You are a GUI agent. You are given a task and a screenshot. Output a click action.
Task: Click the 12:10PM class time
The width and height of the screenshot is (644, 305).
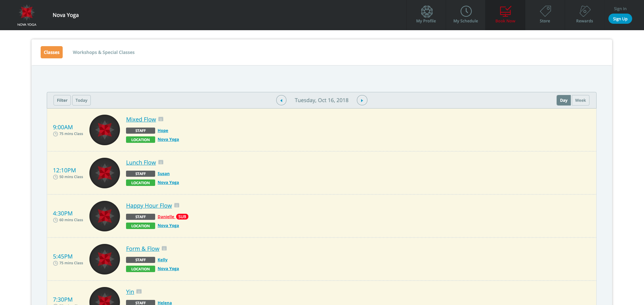tap(64, 170)
